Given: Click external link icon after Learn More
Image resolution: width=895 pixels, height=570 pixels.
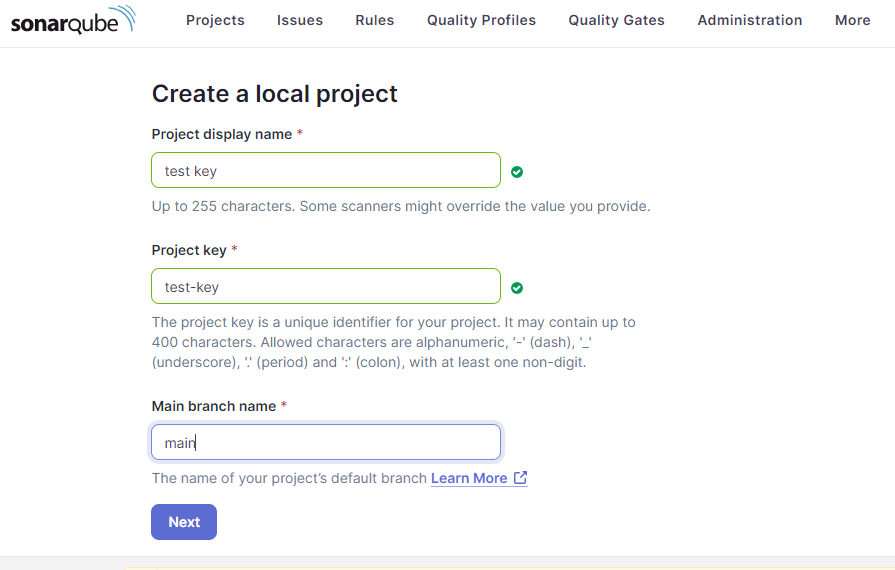Looking at the screenshot, I should (x=521, y=478).
